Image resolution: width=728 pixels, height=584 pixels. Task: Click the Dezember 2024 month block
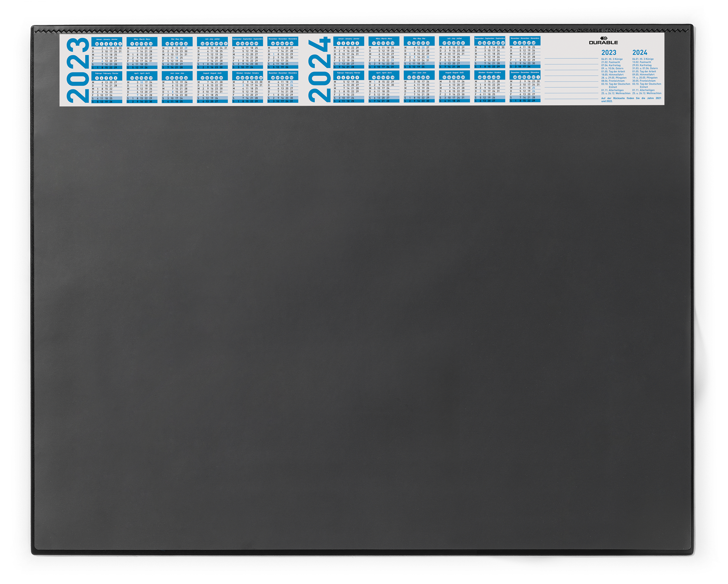[525, 87]
